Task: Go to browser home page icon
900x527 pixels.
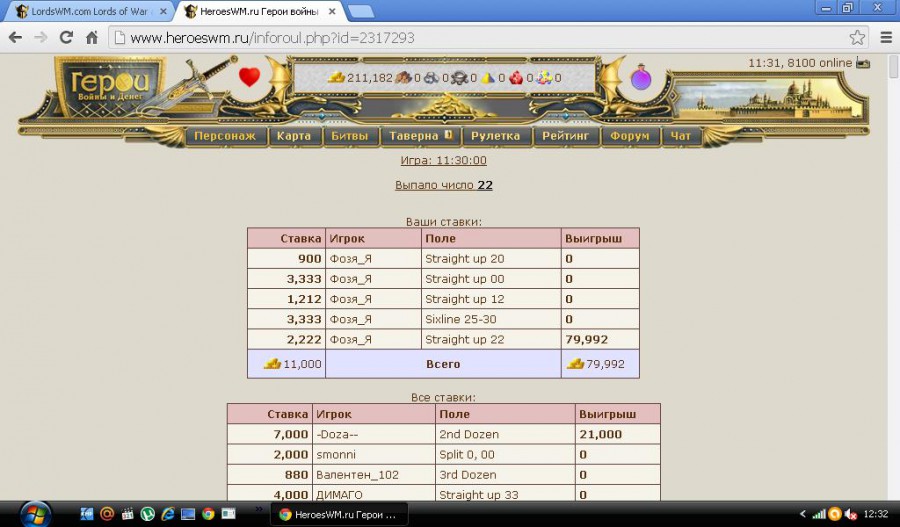Action: 91,38
